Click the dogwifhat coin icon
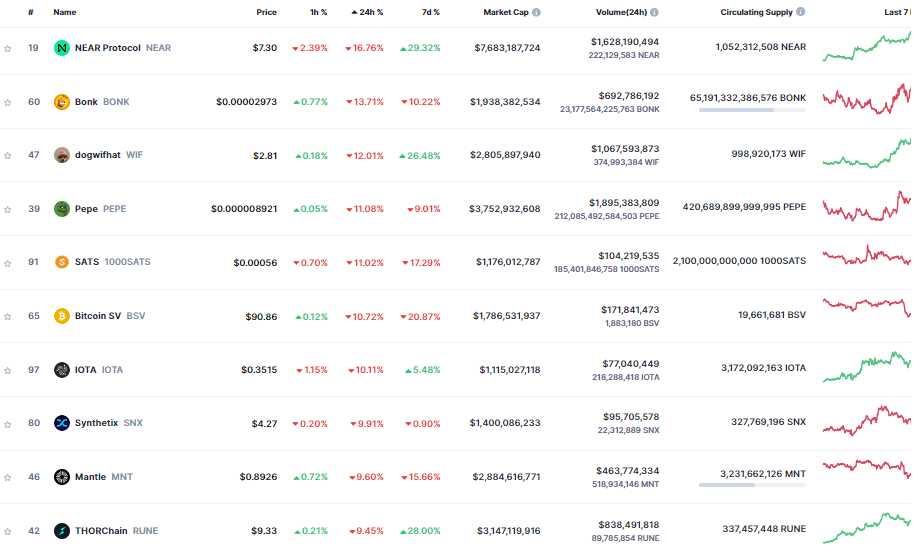Viewport: 921px width, 554px height. click(x=62, y=155)
